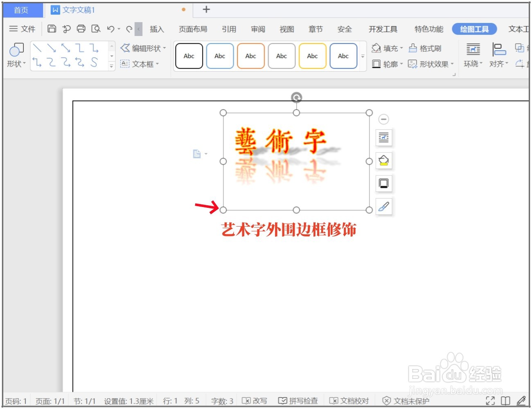Screen dimensions: 532x409
Task: Expand the 对齐 align dropdown
Action: click(507, 63)
